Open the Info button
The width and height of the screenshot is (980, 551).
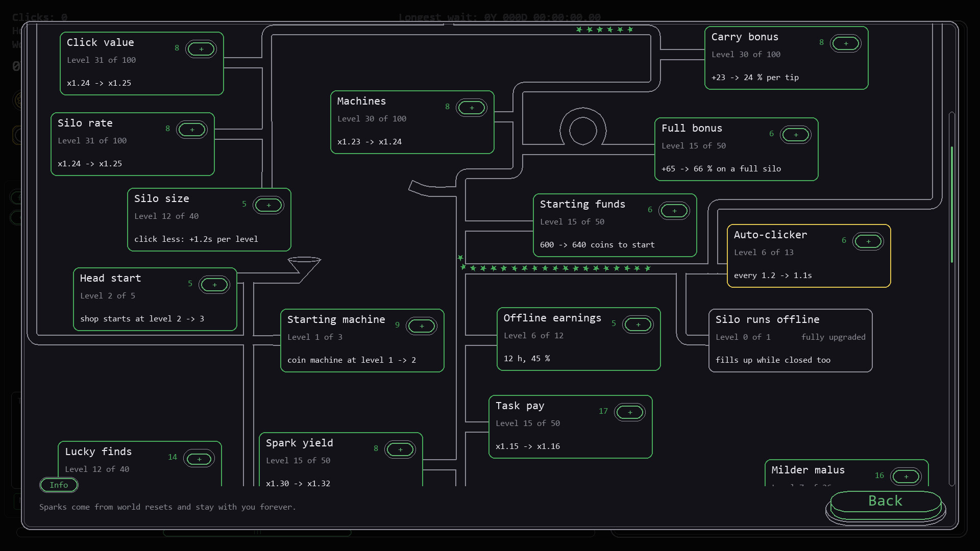59,485
